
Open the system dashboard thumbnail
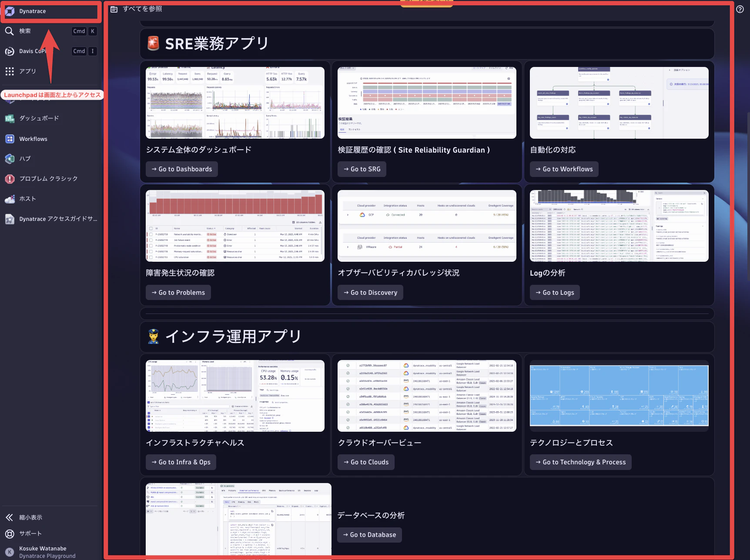click(x=235, y=103)
